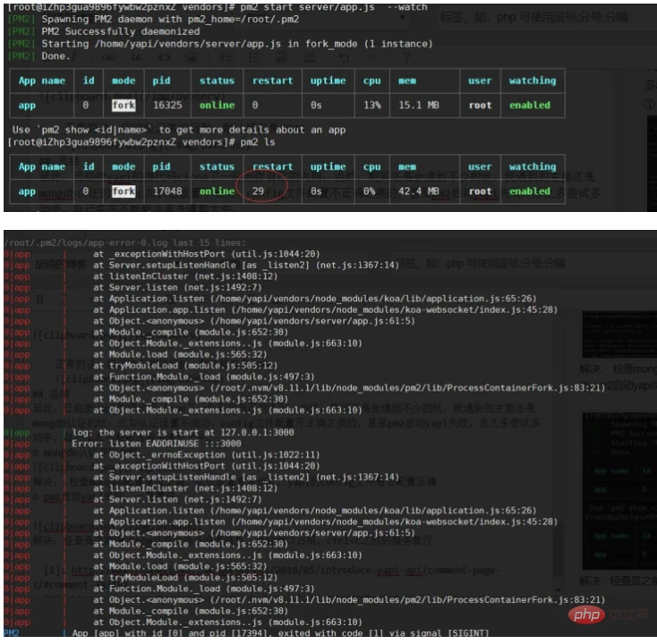The height and width of the screenshot is (644, 657).
Task: Click the memory value 42.4 MB
Action: click(418, 191)
